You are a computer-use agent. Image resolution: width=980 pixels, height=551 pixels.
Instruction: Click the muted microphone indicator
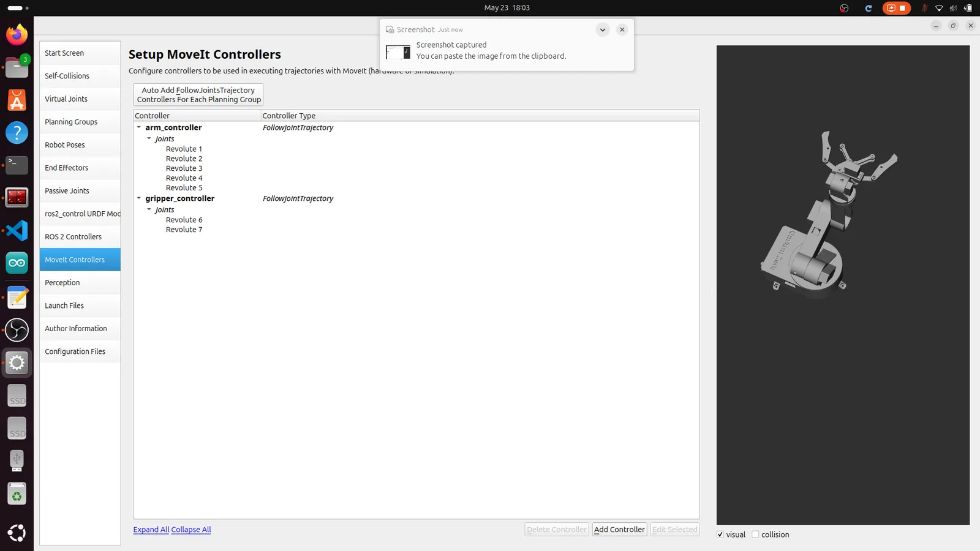click(924, 8)
